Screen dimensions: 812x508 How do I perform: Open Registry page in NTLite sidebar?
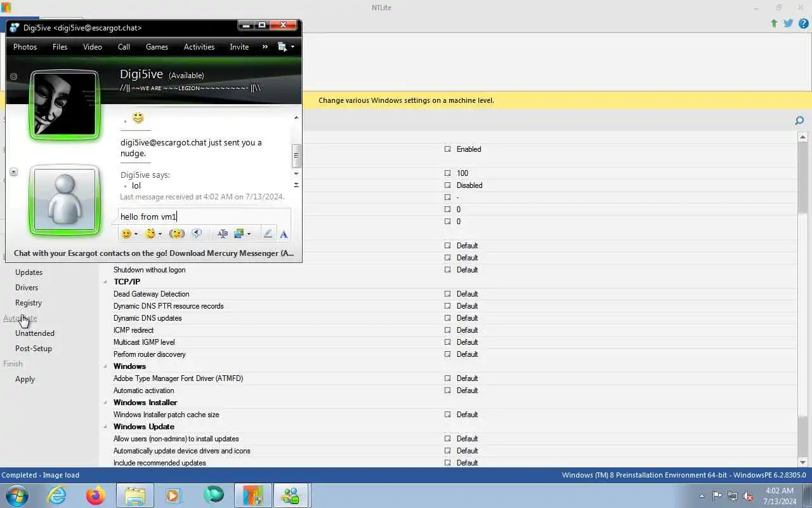pos(29,303)
